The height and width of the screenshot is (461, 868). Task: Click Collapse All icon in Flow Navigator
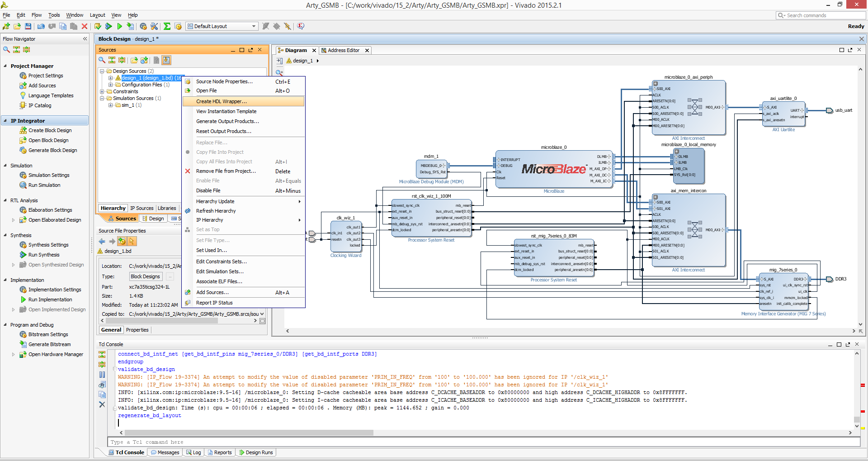[16, 49]
